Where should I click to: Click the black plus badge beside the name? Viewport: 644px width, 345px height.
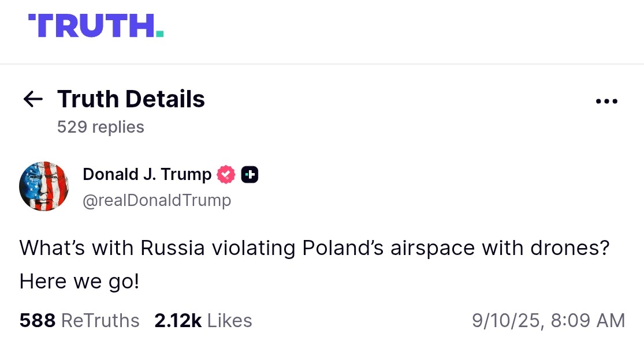pyautogui.click(x=250, y=174)
